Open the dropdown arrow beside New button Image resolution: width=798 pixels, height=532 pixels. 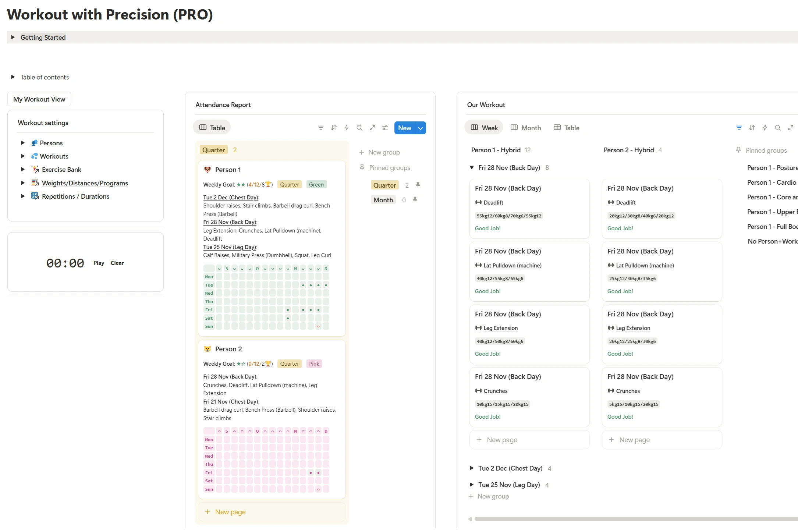[x=420, y=128]
